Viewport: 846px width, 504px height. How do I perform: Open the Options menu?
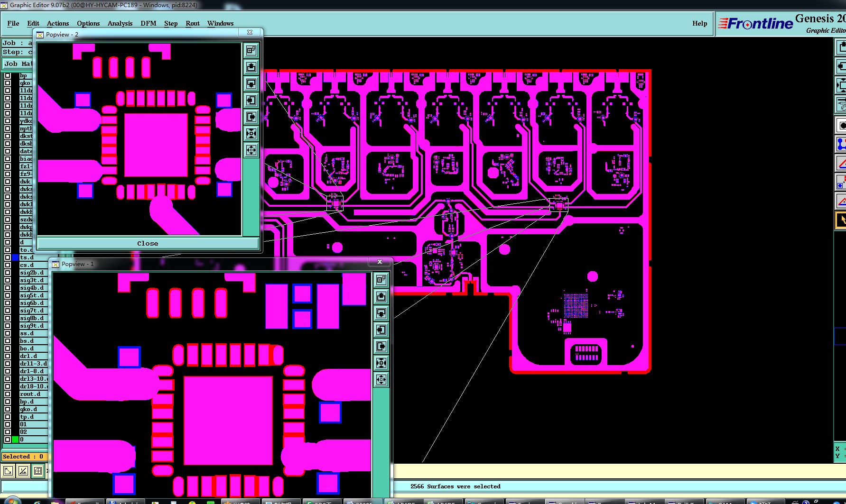click(x=88, y=23)
